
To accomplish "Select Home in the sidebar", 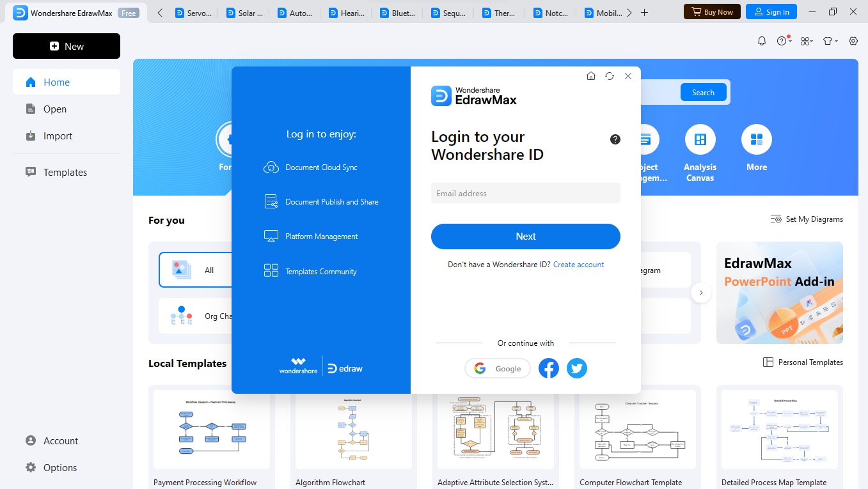I will point(67,82).
